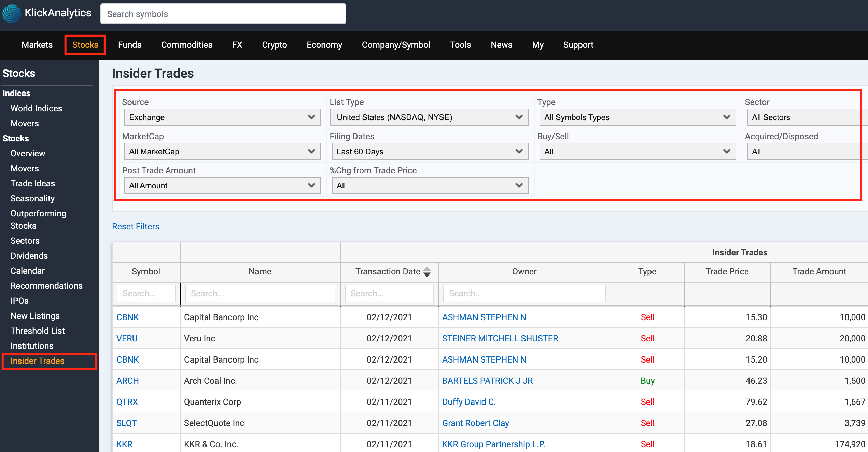Open the VERU symbol link
The height and width of the screenshot is (452, 868).
click(127, 338)
